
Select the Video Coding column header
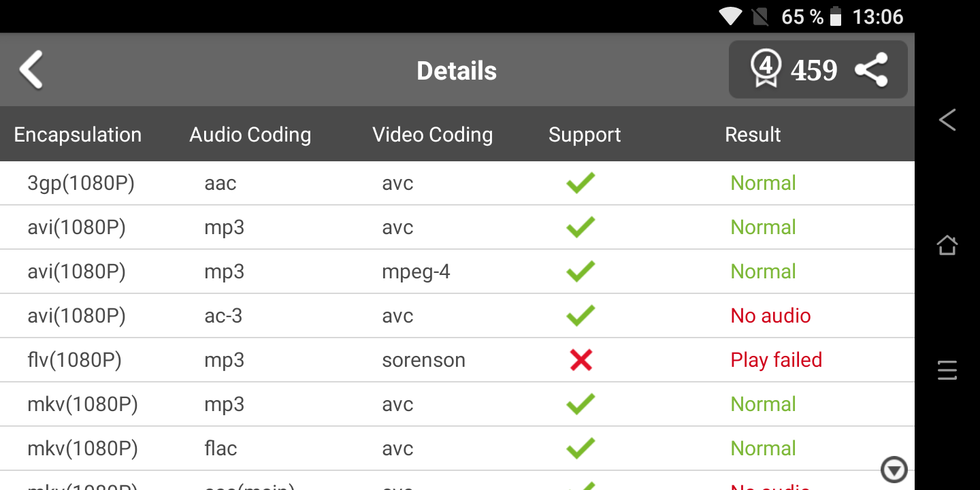432,135
